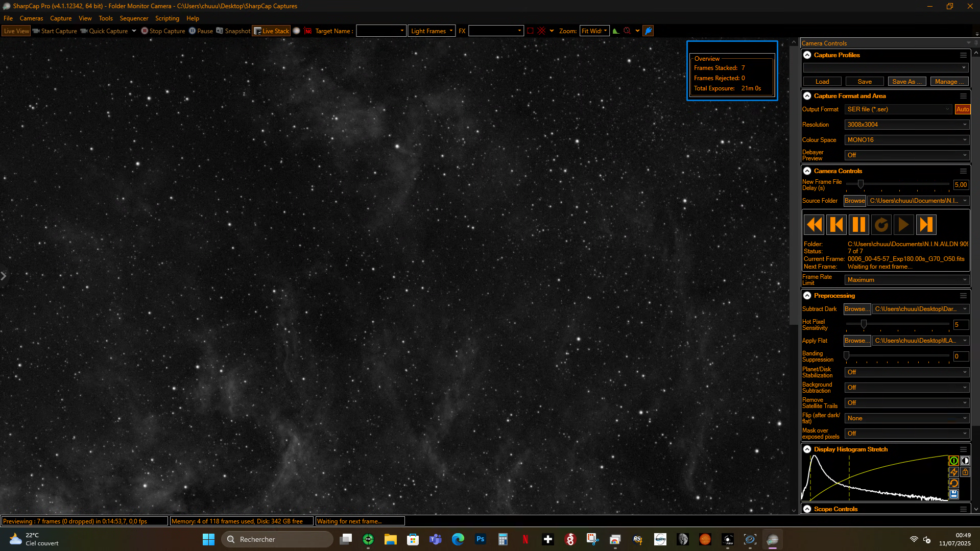This screenshot has width=980, height=551.
Task: Click the reticule crosshair overlay icon
Action: [x=541, y=31]
